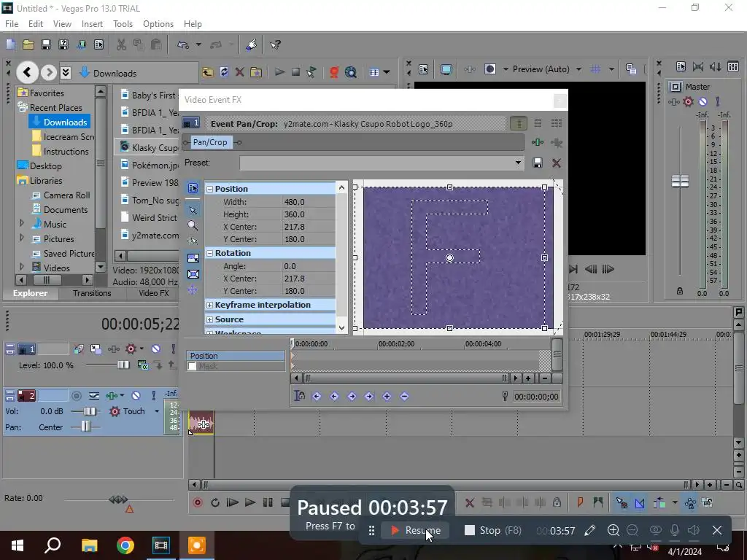The image size is (747, 560).
Task: Click the Get Media from the Web icon
Action: tap(351, 72)
